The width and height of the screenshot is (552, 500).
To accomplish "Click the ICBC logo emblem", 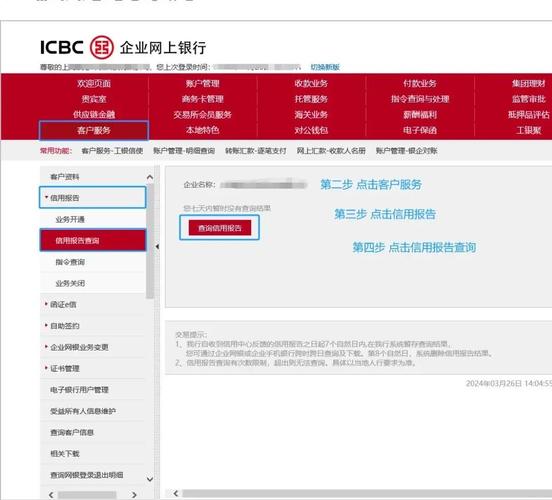I will (102, 47).
